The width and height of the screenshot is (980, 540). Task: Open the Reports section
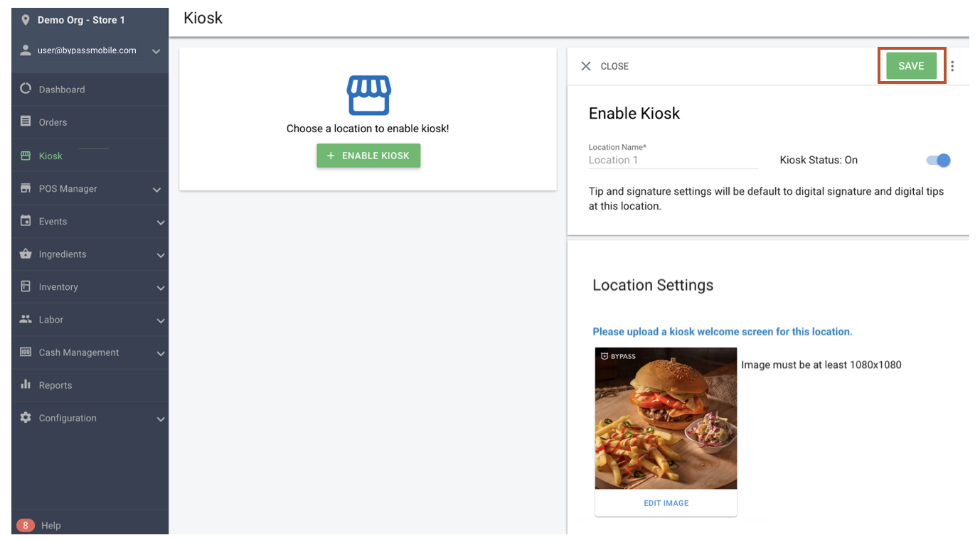[90, 385]
